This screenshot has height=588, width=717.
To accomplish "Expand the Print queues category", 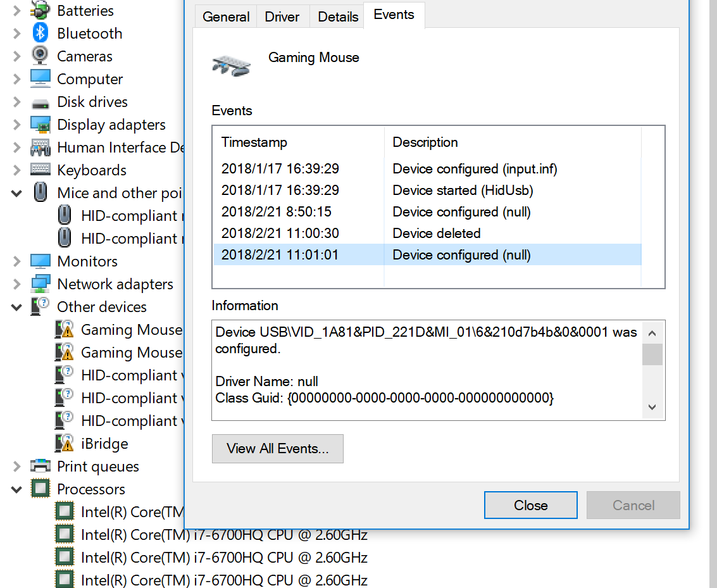I will point(16,466).
